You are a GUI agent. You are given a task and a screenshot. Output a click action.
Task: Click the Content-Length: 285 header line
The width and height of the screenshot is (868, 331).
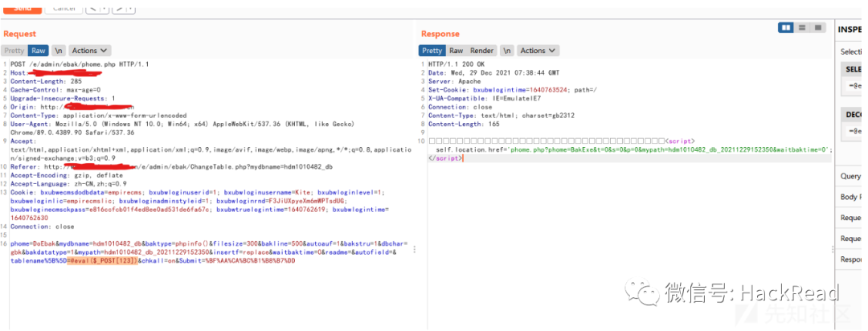(x=46, y=81)
